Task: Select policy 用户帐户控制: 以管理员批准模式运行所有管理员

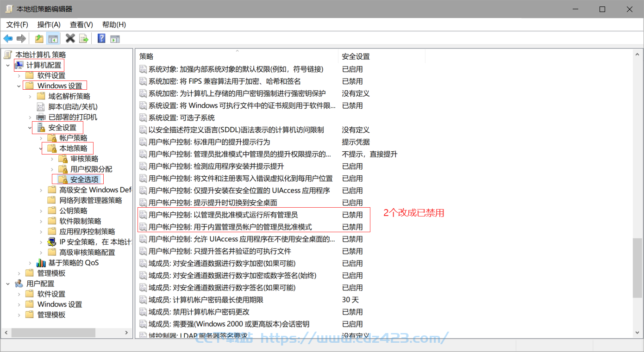Action: coord(223,215)
